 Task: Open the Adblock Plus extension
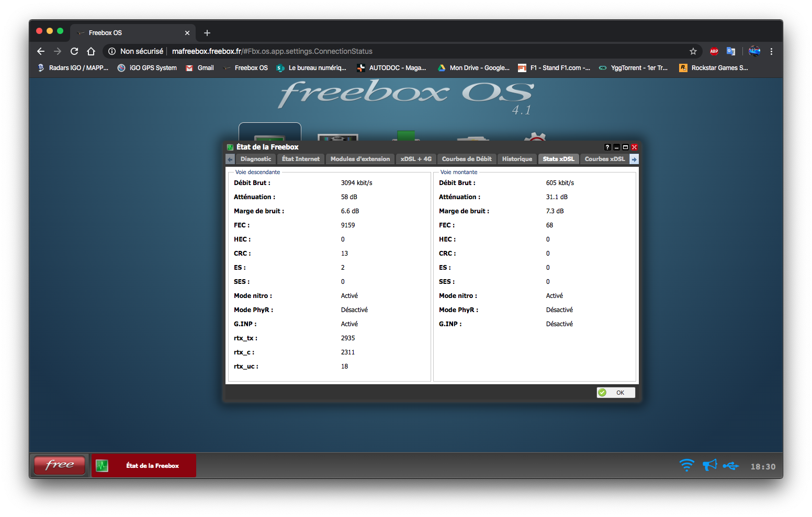[x=714, y=51]
